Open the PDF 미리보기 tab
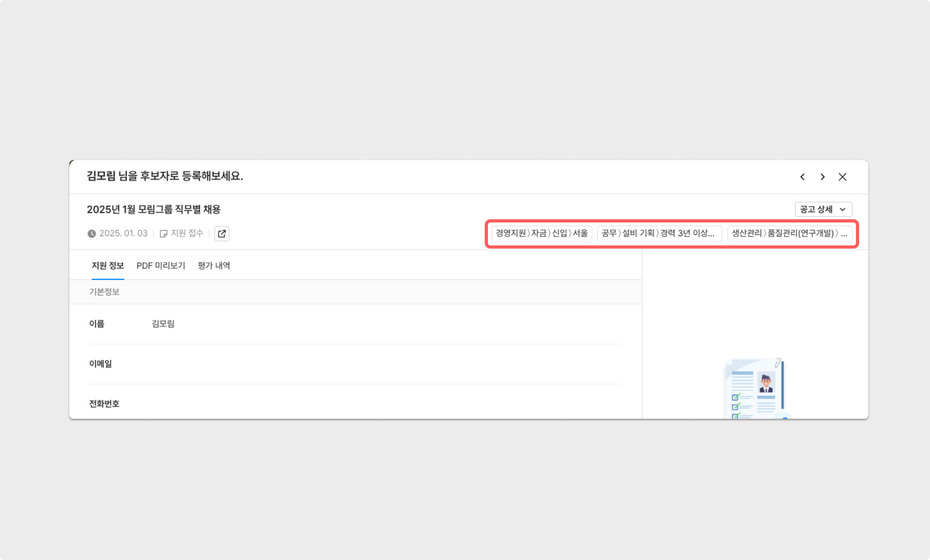Image resolution: width=930 pixels, height=560 pixels. 161,266
